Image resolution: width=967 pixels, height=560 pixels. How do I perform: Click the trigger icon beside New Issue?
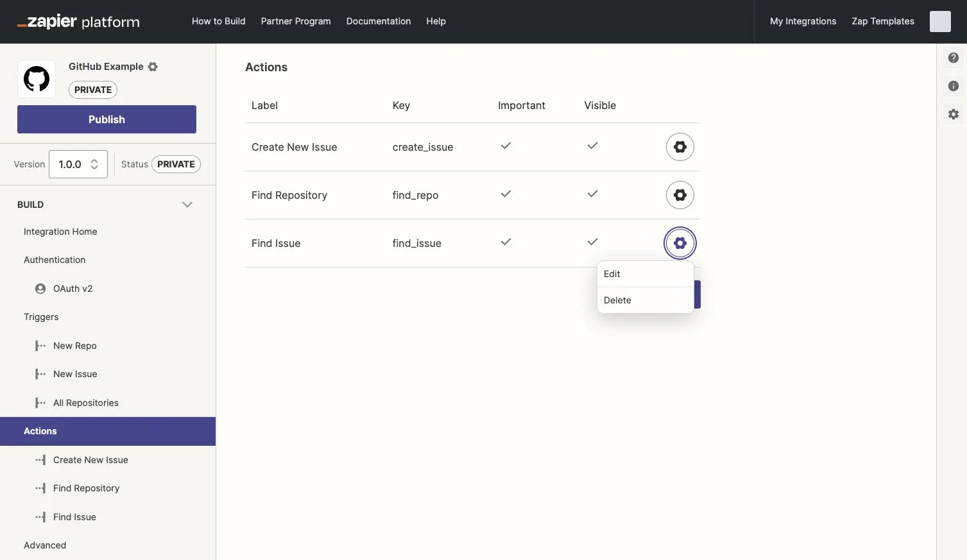(40, 374)
